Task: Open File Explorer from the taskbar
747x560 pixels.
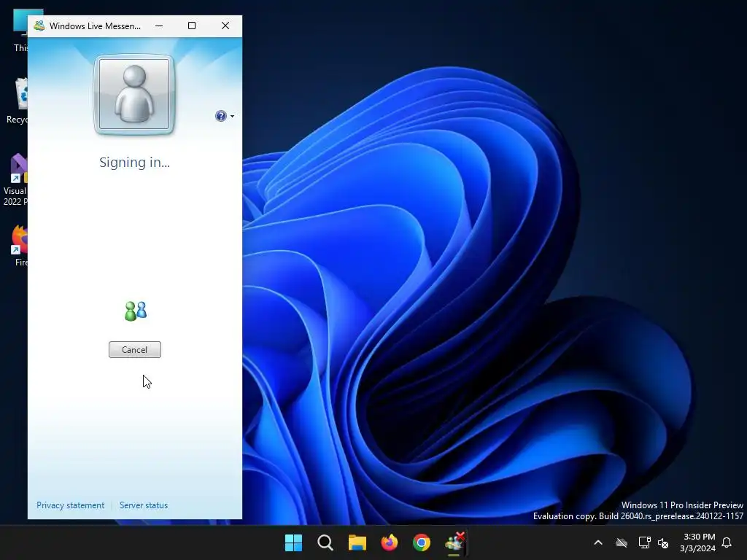Action: coord(357,542)
